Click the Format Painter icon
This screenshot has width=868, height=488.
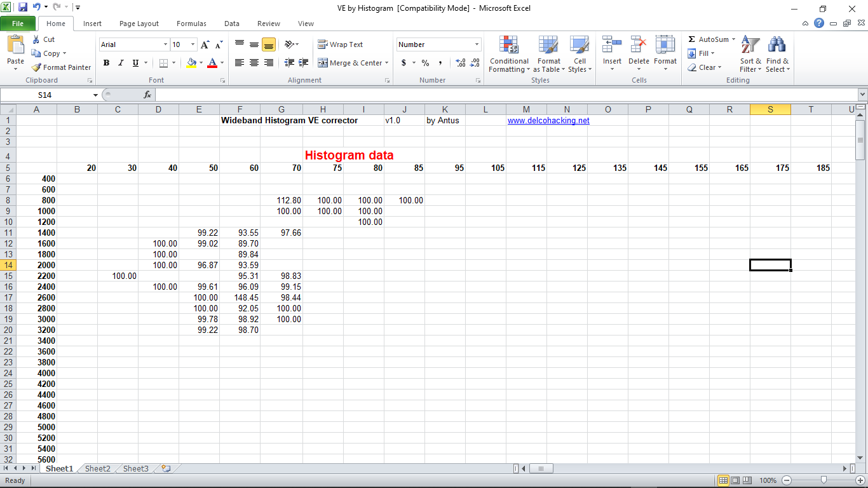pyautogui.click(x=36, y=67)
